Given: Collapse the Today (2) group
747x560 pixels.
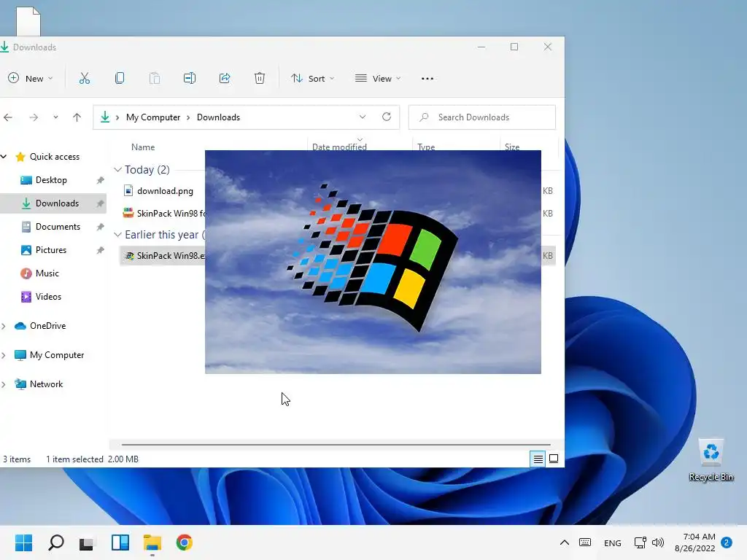Looking at the screenshot, I should point(117,169).
